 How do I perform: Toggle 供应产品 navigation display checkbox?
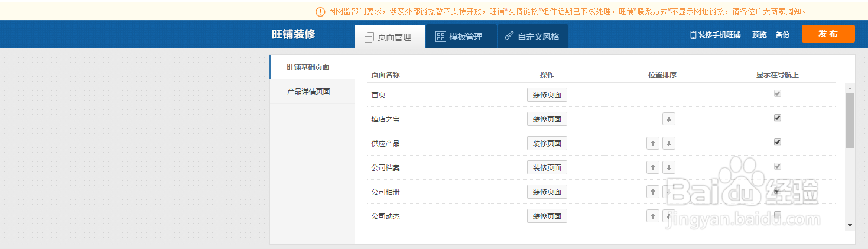[x=778, y=142]
